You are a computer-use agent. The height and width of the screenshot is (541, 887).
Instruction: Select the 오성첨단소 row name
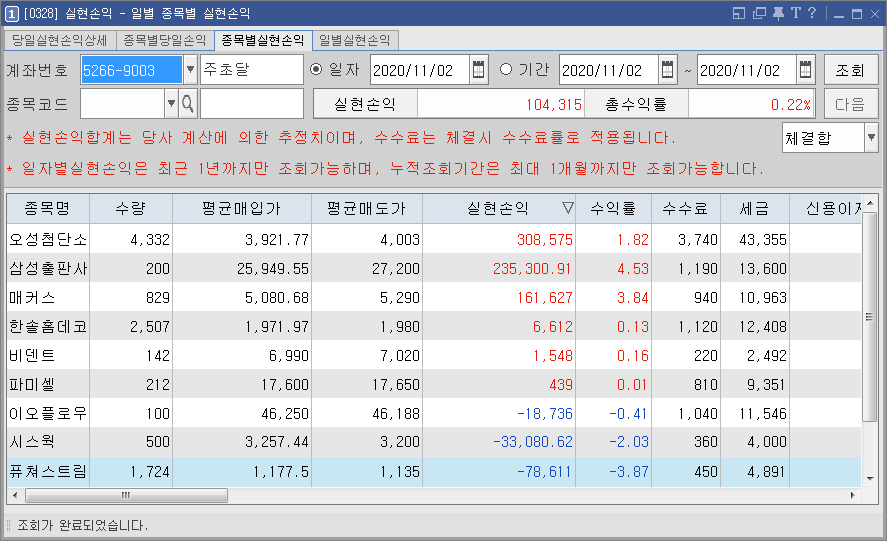point(48,239)
